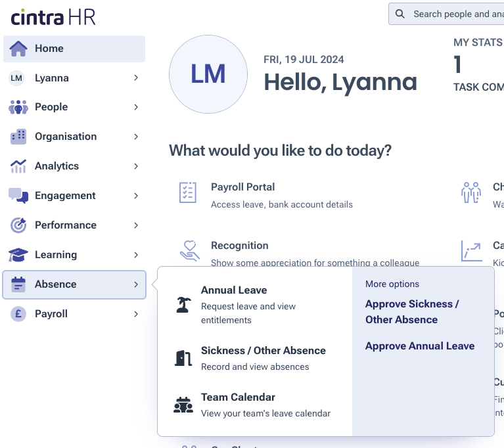Screen dimensions: 504x448
Task: Click the LM profile avatar circle
Action: point(208,74)
